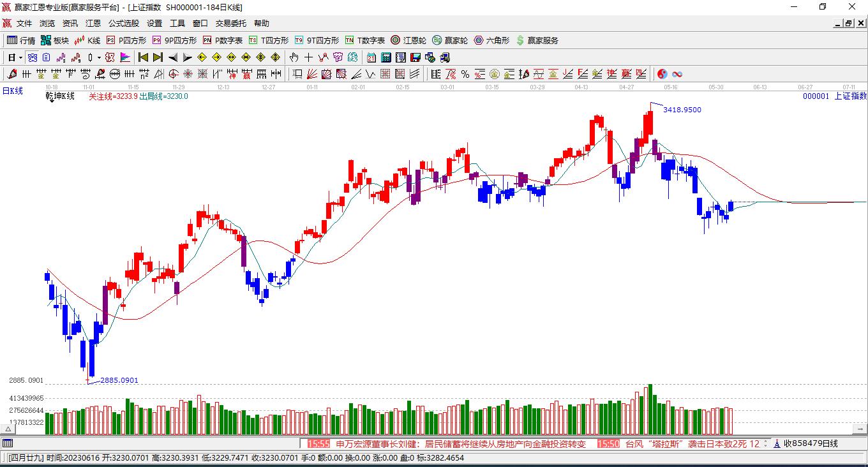868x467 pixels.
Task: Open the 行情 quotes button
Action: point(21,40)
